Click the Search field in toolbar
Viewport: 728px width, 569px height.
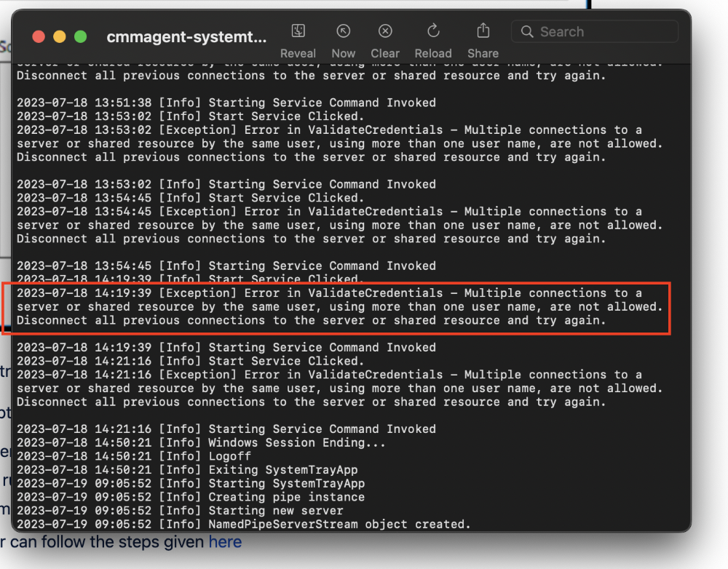coord(594,31)
